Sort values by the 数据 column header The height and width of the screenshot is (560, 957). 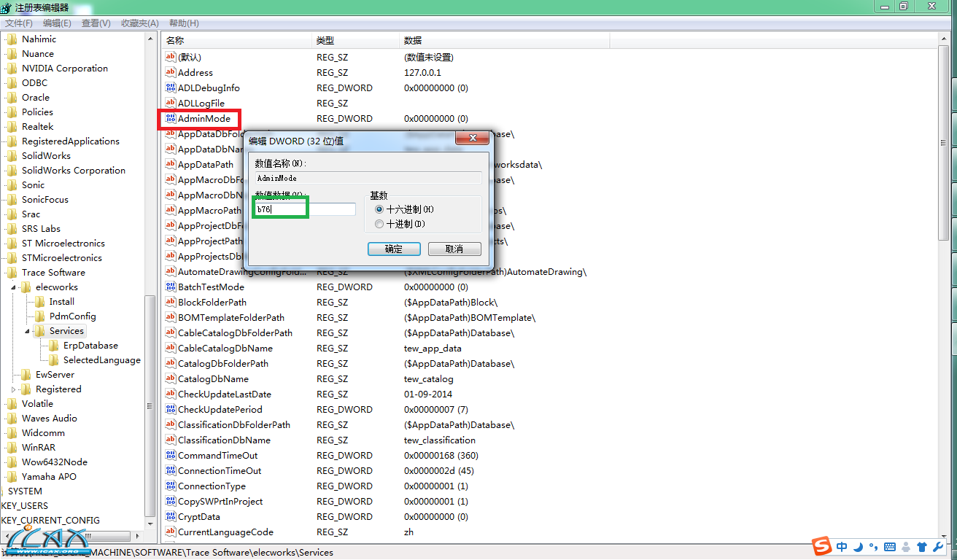point(505,40)
